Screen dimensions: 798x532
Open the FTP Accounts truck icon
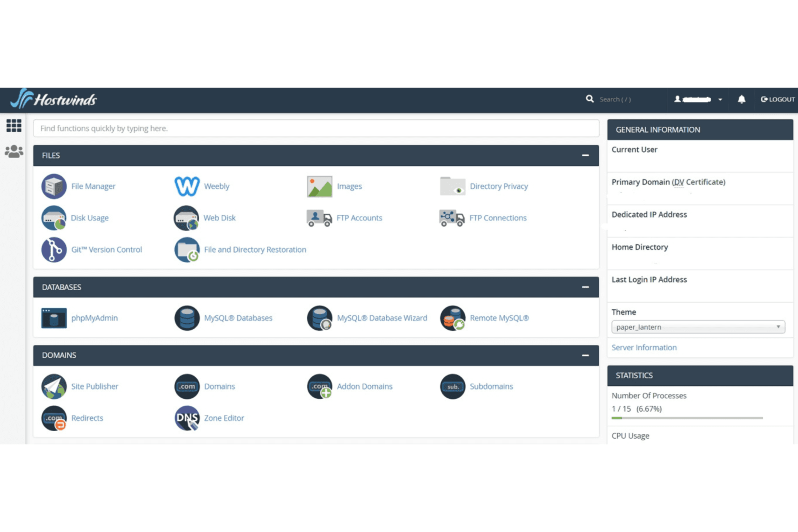(319, 218)
